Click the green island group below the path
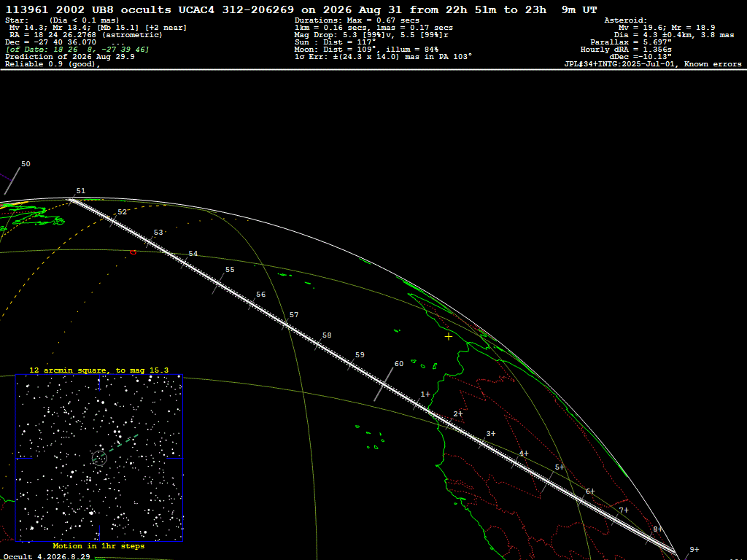The image size is (747, 560). click(x=370, y=438)
